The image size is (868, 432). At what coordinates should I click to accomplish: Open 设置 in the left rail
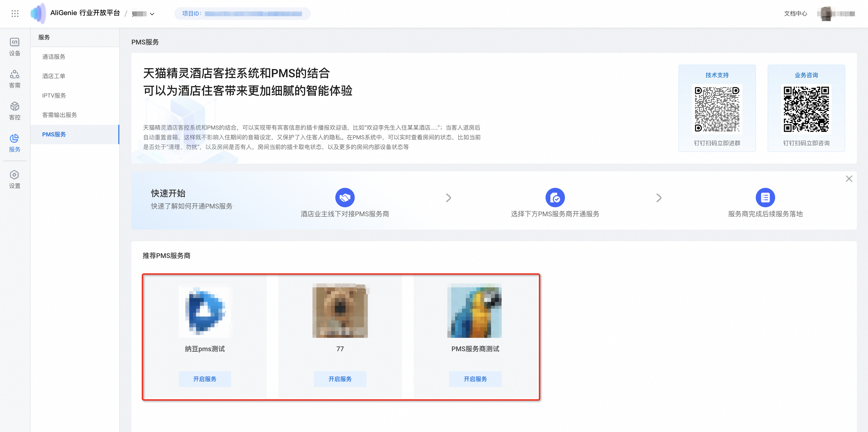point(15,179)
